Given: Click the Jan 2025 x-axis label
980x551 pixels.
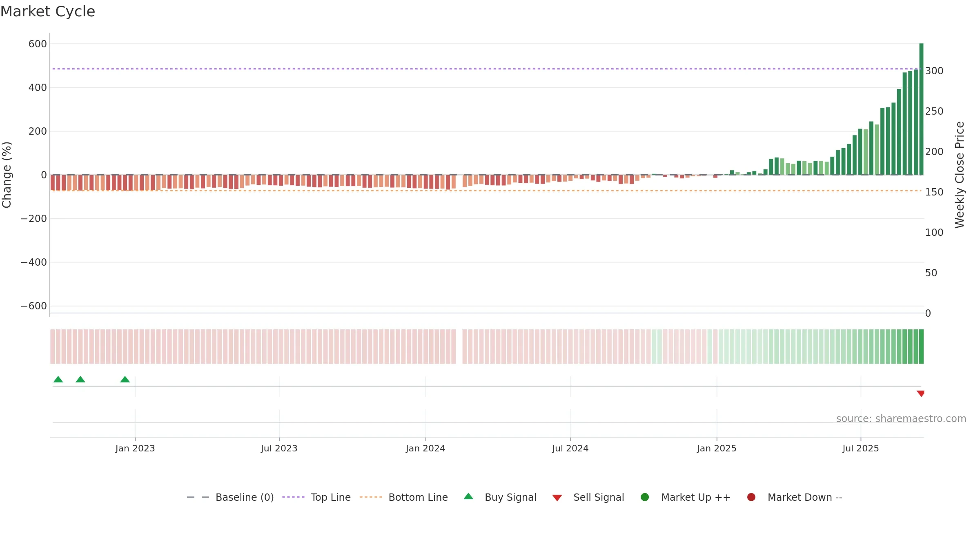Looking at the screenshot, I should (x=717, y=449).
